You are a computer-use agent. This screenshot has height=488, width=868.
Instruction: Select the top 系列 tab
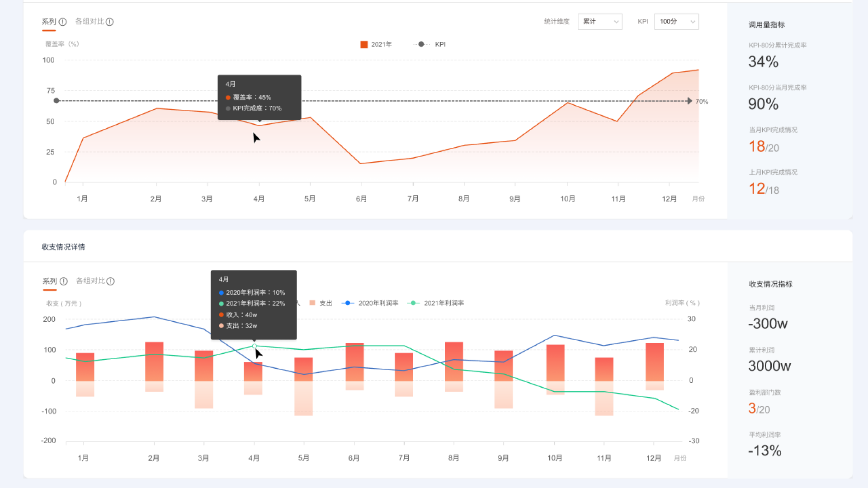pos(48,22)
